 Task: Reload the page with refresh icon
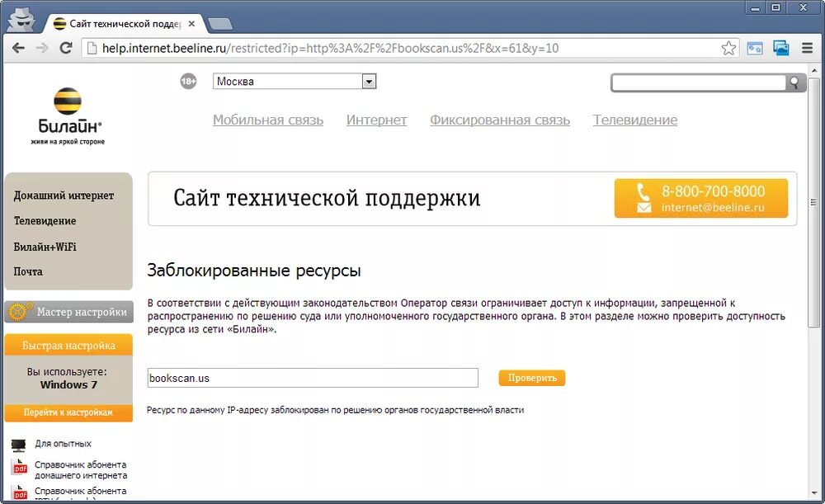click(66, 49)
